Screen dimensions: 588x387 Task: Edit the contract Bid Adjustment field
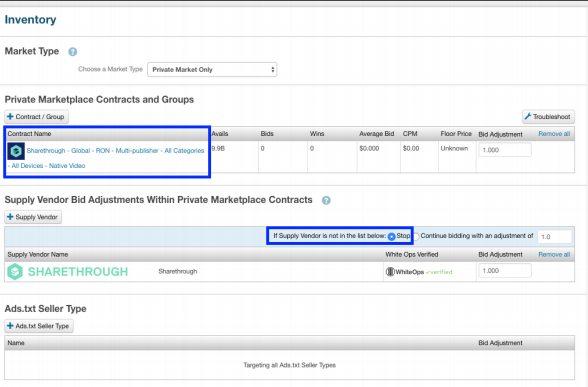505,150
